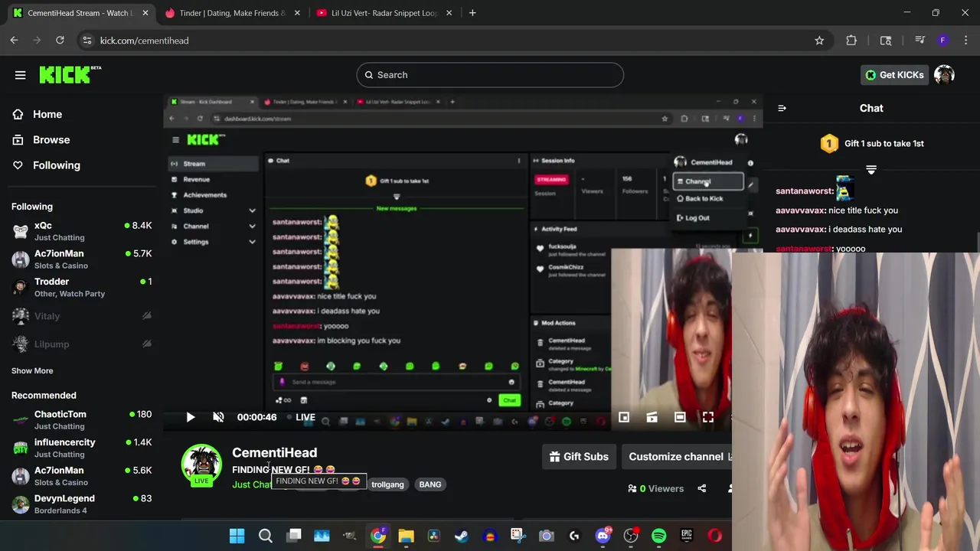Open a new browser tab
The width and height of the screenshot is (980, 551).
472,13
